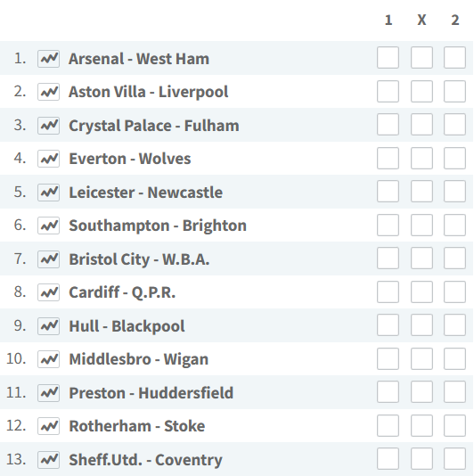This screenshot has height=476, width=474.
Task: Show stats chart for Crystal Palace - Fulham
Action: (48, 126)
